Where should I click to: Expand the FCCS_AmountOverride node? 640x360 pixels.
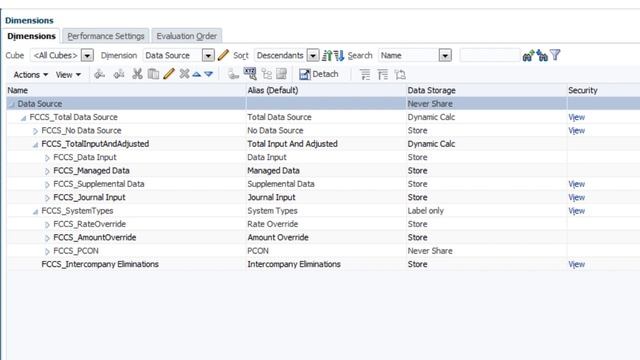(47, 238)
